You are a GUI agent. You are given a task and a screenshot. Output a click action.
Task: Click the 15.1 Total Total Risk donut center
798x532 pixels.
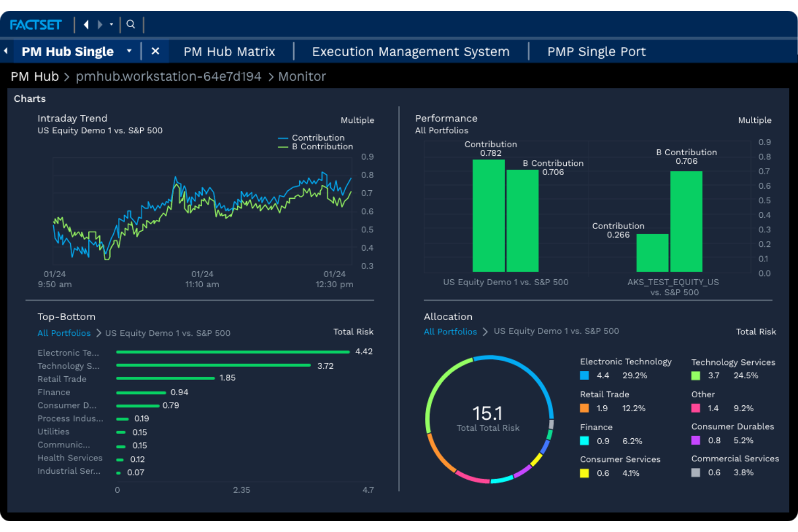tap(488, 419)
